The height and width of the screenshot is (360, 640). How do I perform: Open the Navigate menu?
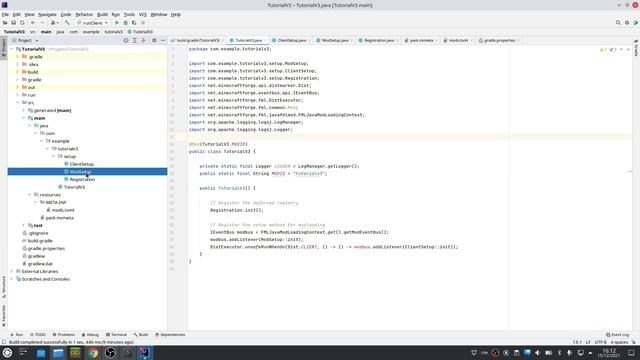[47, 14]
